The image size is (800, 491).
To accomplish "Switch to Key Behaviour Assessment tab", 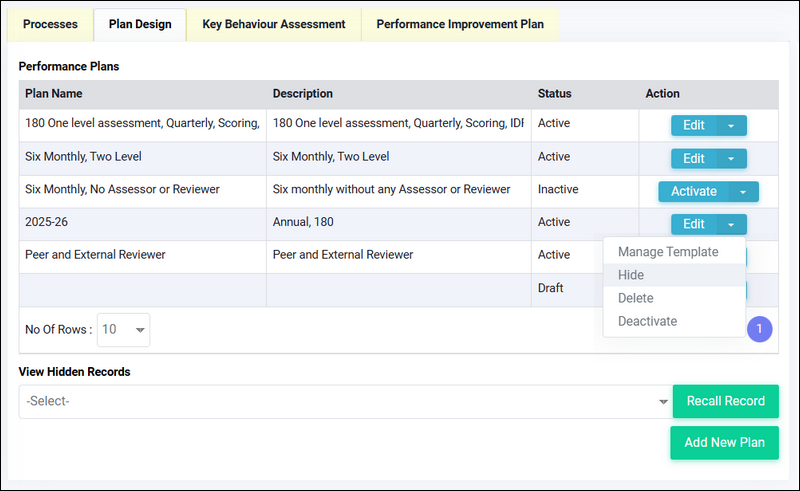I will pos(273,24).
